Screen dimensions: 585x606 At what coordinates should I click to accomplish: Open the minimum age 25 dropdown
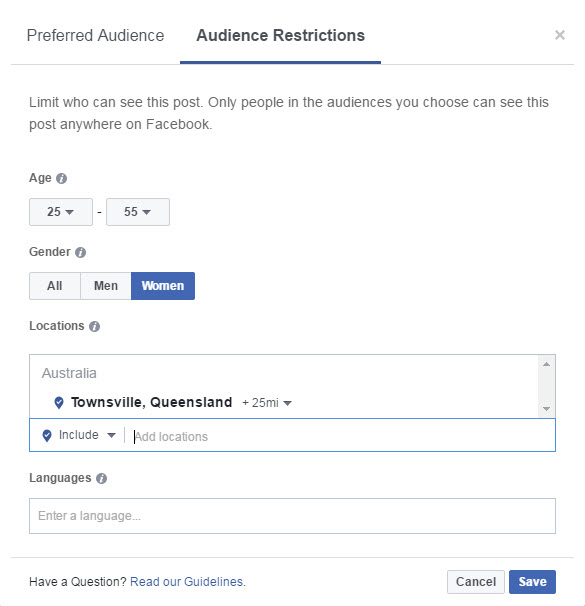click(x=61, y=212)
